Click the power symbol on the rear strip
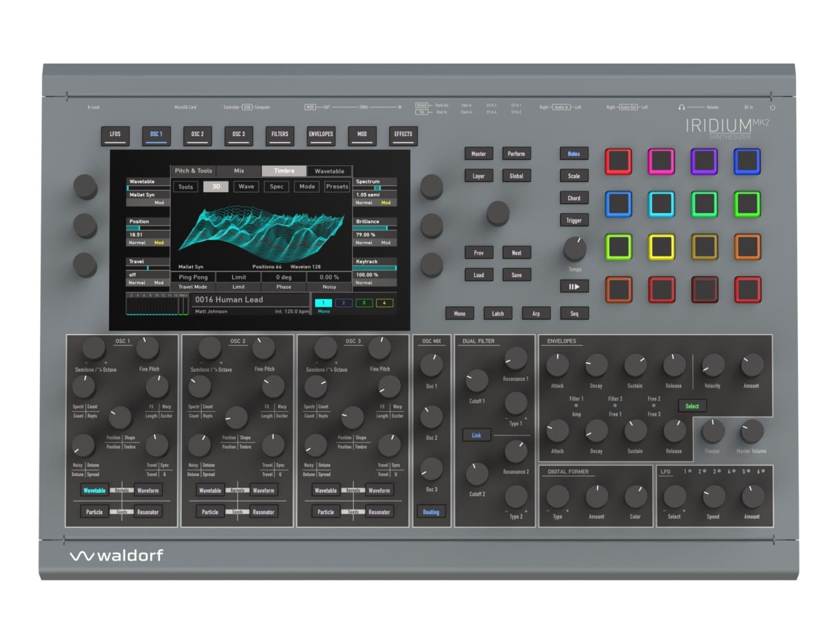Viewport: 838px width, 644px height. coord(773,107)
